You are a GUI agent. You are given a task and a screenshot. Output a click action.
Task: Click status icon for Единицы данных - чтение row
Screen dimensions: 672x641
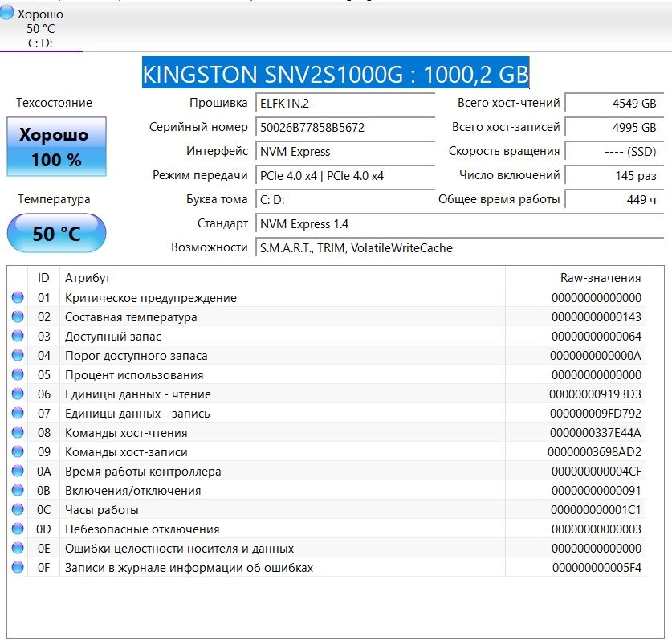(x=18, y=394)
